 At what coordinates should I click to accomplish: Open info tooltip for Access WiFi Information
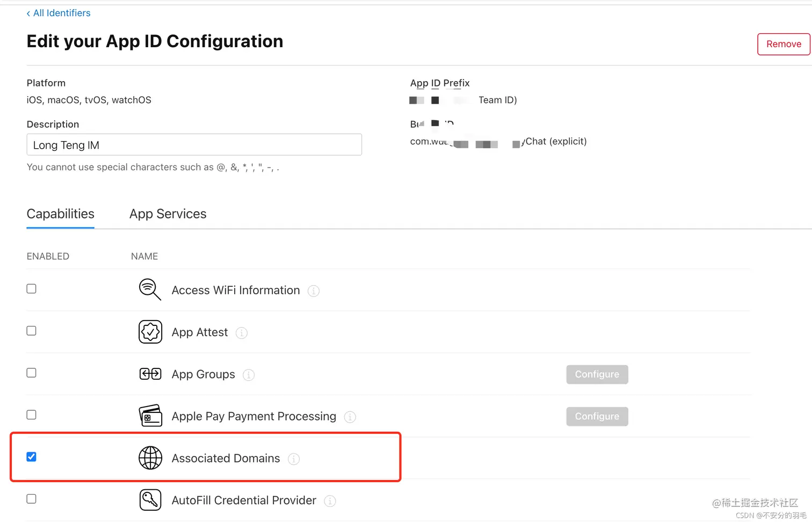pos(314,291)
